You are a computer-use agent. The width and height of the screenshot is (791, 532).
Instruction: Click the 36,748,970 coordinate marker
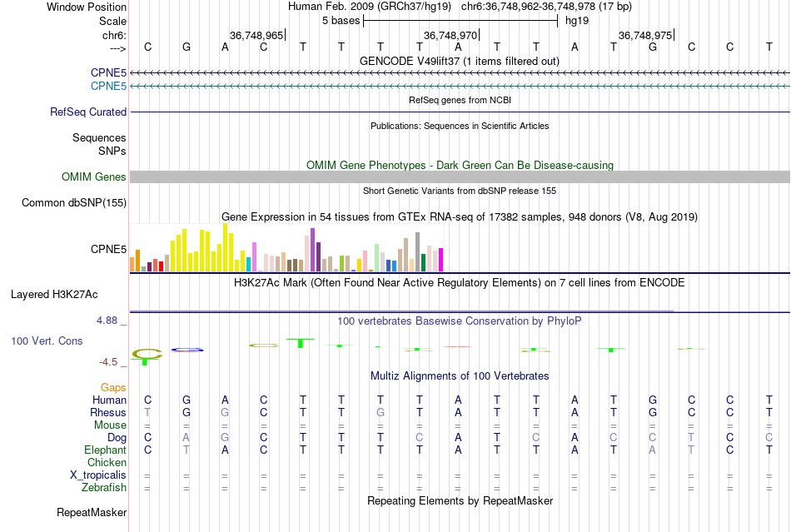451,35
